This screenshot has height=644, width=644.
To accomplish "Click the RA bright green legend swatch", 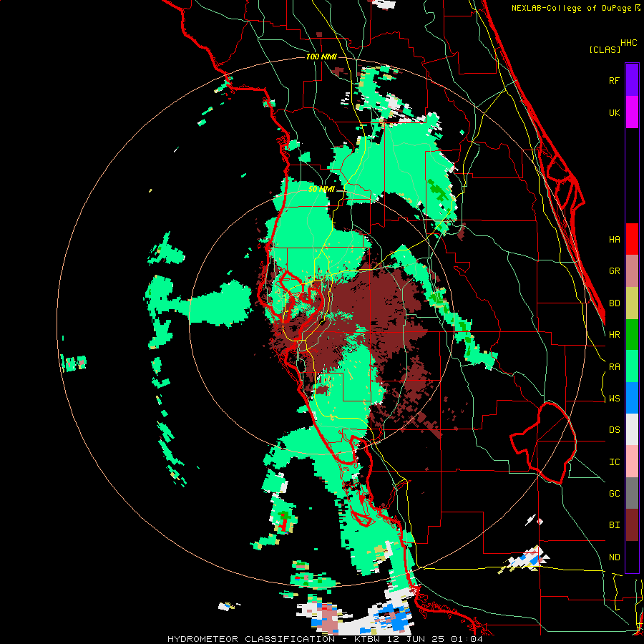I will [632, 366].
